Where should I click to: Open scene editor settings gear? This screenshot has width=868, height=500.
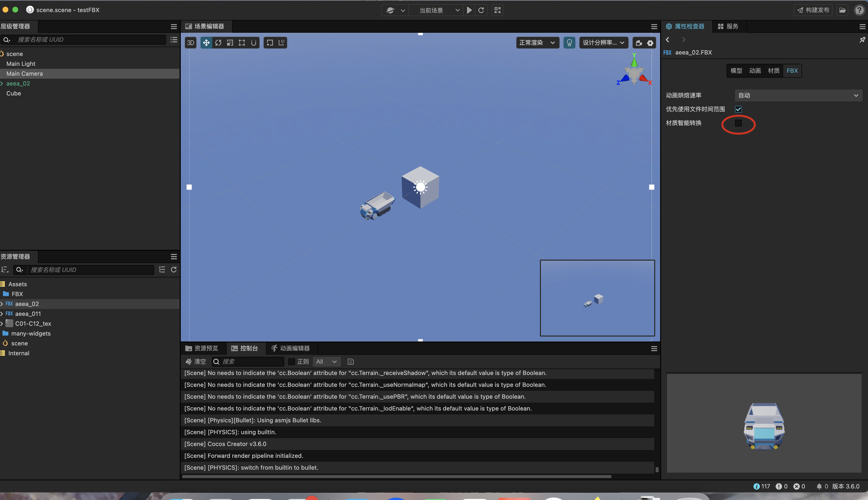click(650, 43)
